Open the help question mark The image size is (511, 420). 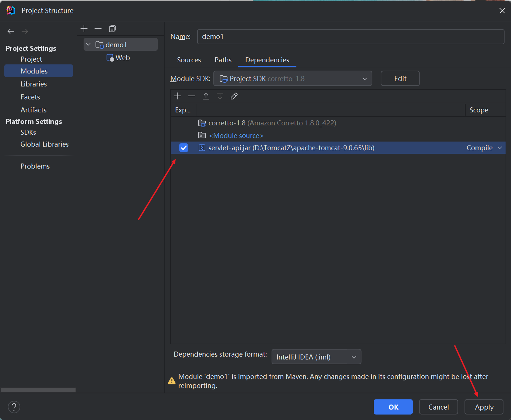coord(14,407)
